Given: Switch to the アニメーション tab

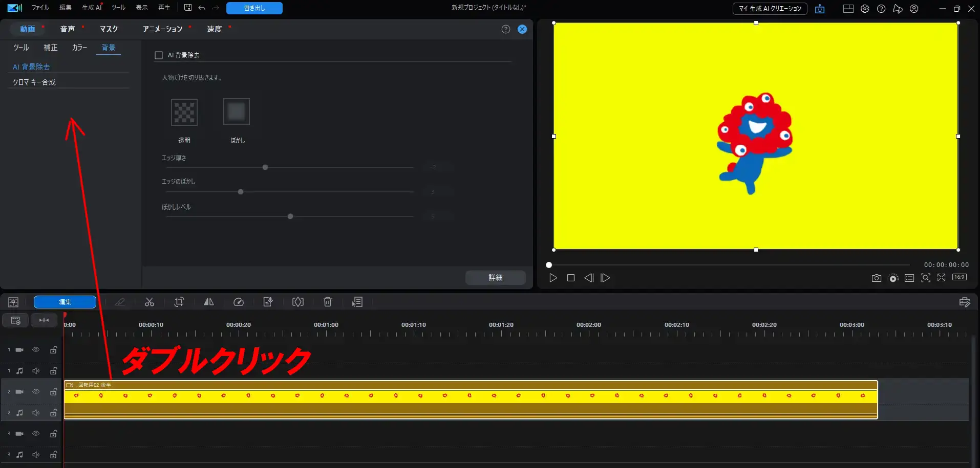Looking at the screenshot, I should (x=162, y=29).
